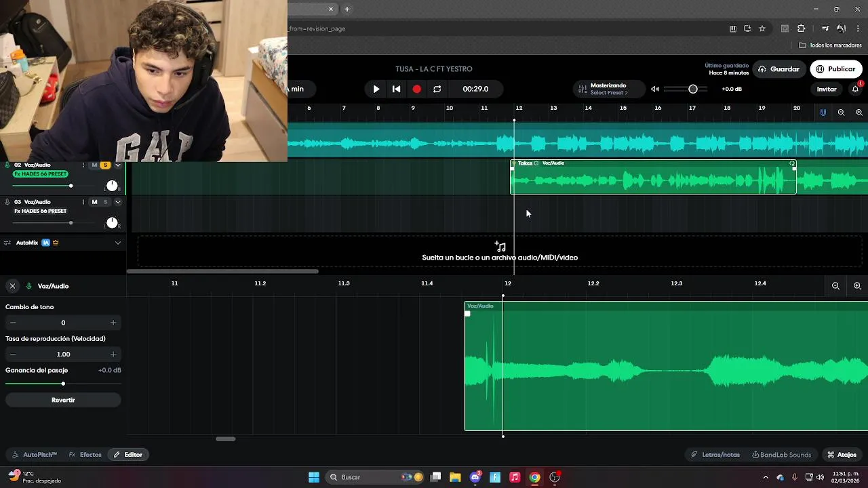The width and height of the screenshot is (868, 488).
Task: Decrease Cambio de tono with minus
Action: [13, 323]
